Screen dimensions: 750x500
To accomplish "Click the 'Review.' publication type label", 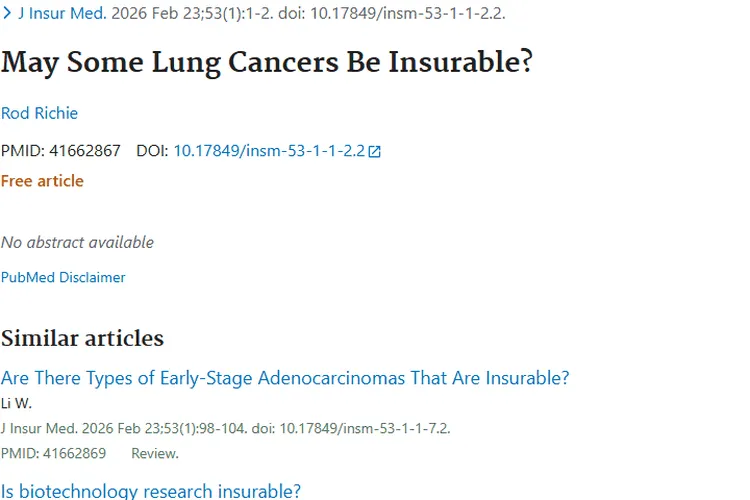I will click(155, 453).
